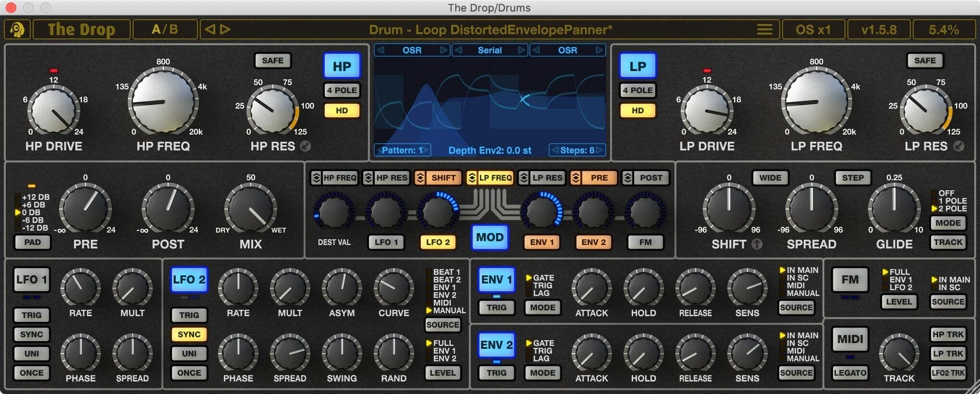Click SHIFT mod slot stepper icon
This screenshot has width=980, height=394.
[420, 178]
